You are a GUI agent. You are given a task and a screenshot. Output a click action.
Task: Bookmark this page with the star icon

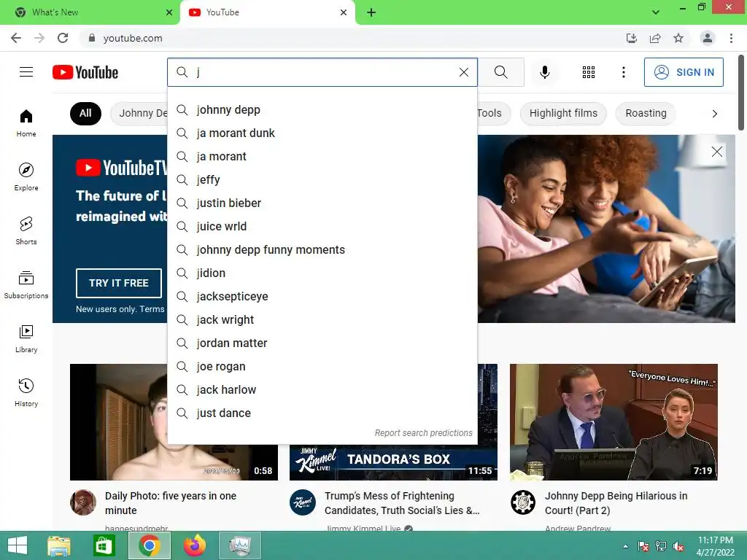coord(678,38)
